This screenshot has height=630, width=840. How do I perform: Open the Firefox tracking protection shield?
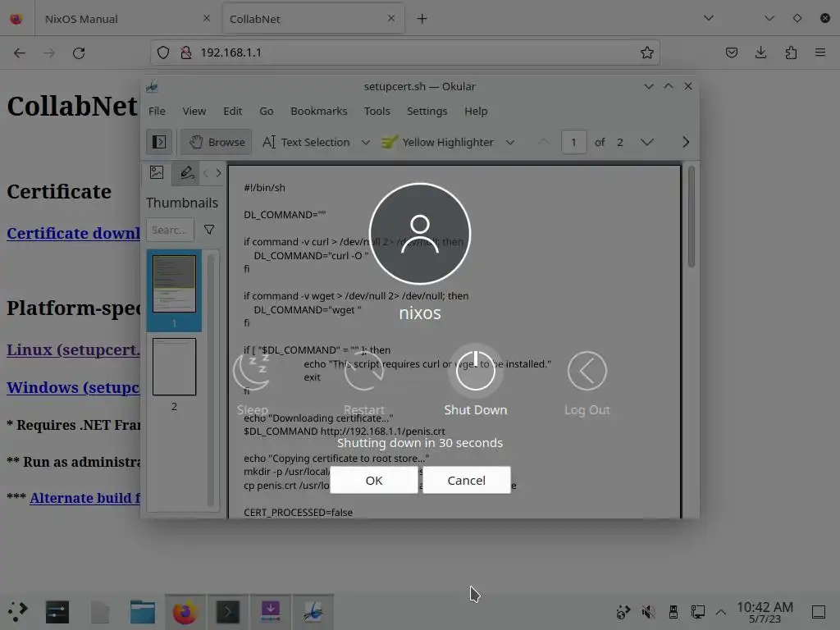[163, 52]
